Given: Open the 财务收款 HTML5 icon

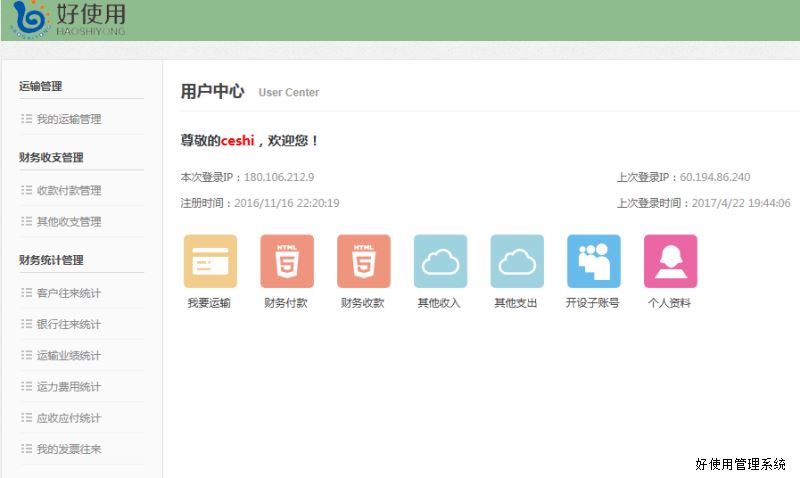Looking at the screenshot, I should tap(363, 261).
